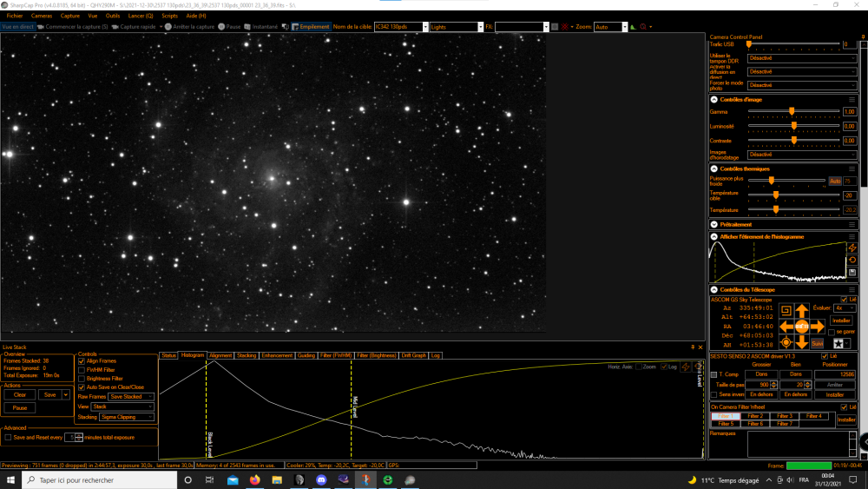Click the reset icon in Live Stack histogram
Screen dimensions: 868x489
698,367
